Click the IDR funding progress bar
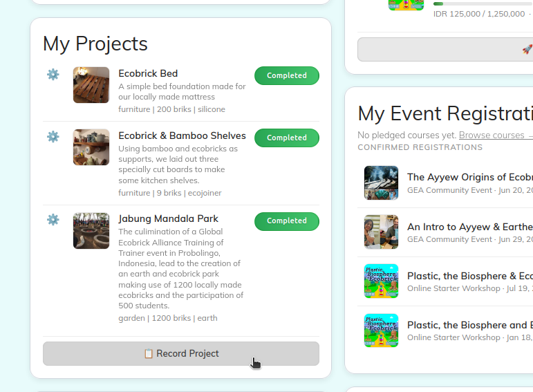This screenshot has width=533, height=392. click(x=483, y=3)
